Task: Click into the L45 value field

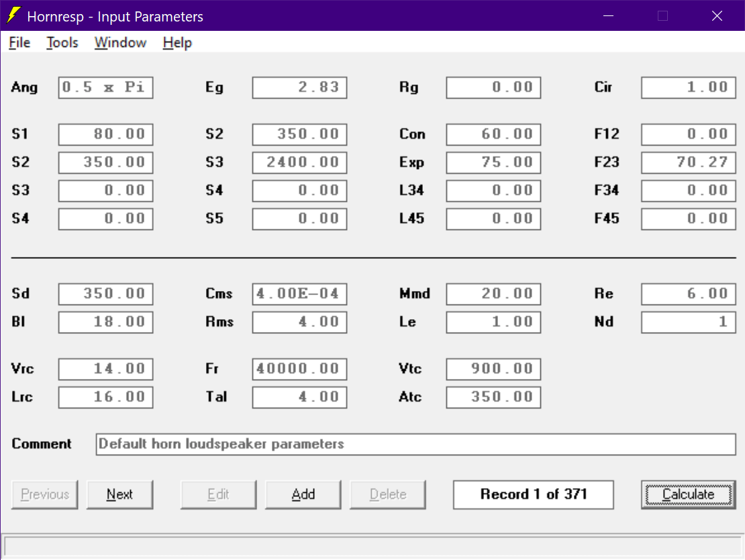Action: click(493, 219)
